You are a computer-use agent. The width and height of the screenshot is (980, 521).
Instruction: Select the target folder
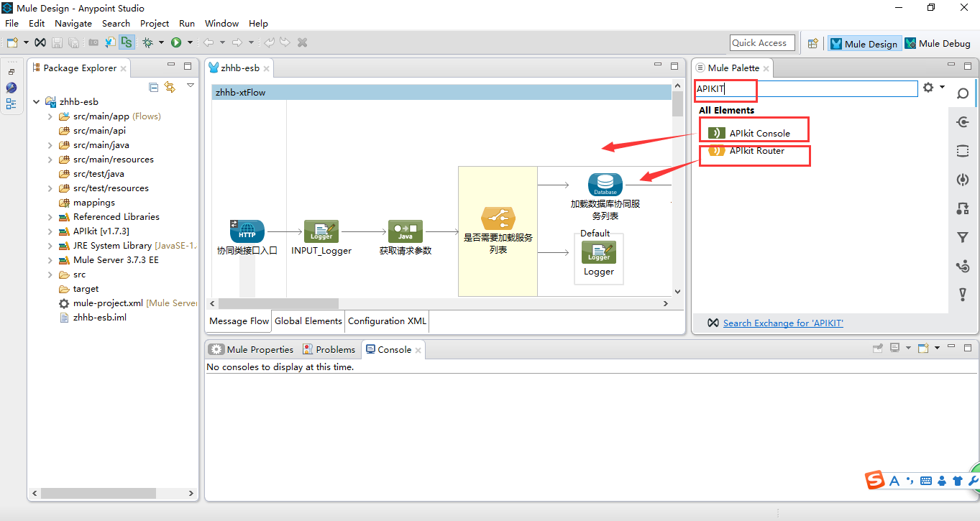click(x=86, y=289)
